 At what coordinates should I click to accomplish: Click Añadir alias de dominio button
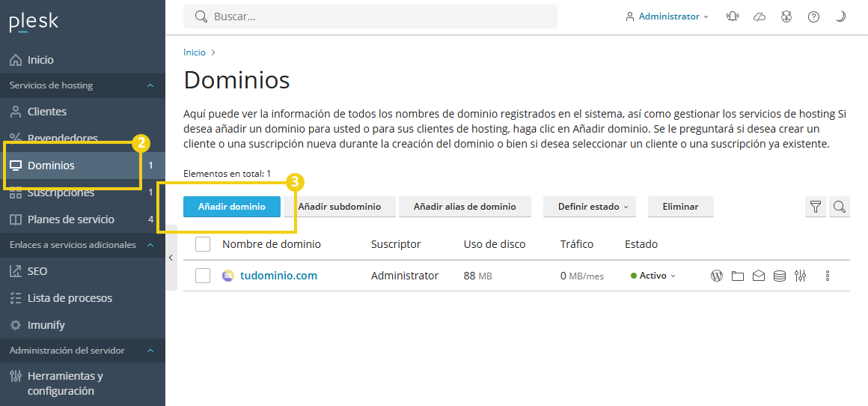click(x=465, y=207)
